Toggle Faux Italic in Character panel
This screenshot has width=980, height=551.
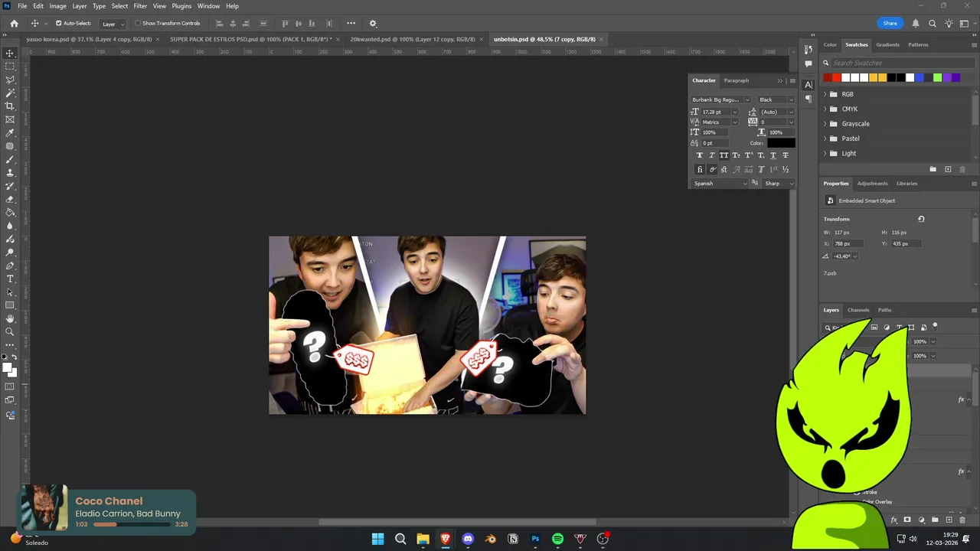tap(711, 155)
